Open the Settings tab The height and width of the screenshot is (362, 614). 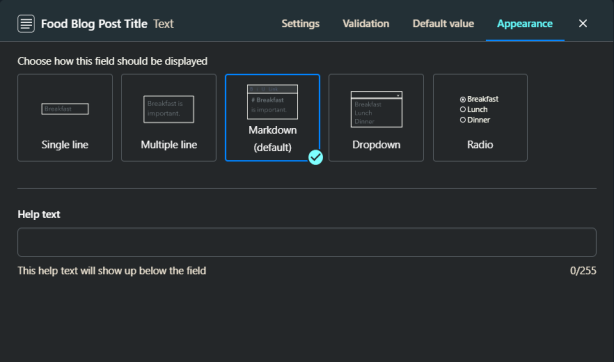pyautogui.click(x=300, y=24)
